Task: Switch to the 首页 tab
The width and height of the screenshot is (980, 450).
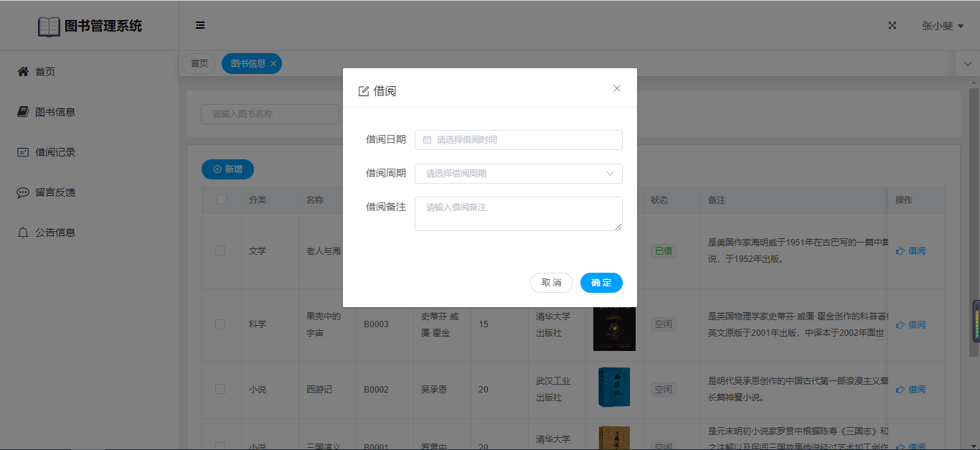Action: click(x=199, y=64)
